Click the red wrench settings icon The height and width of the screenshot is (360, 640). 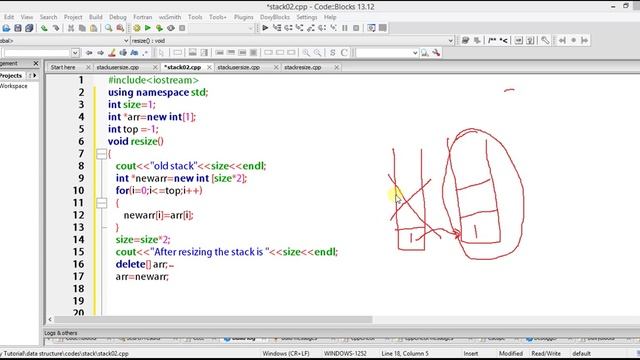tap(436, 53)
